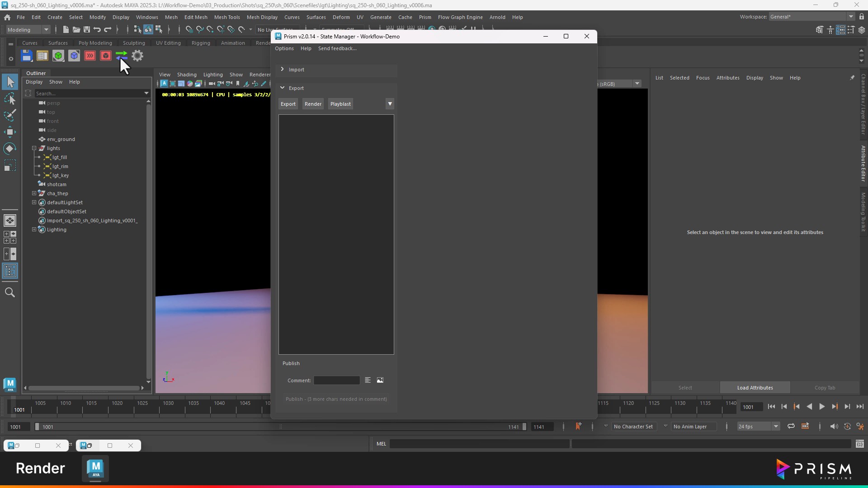Click the Outliner vertical scrollbar
Image resolution: width=868 pixels, height=488 pixels.
(148, 242)
